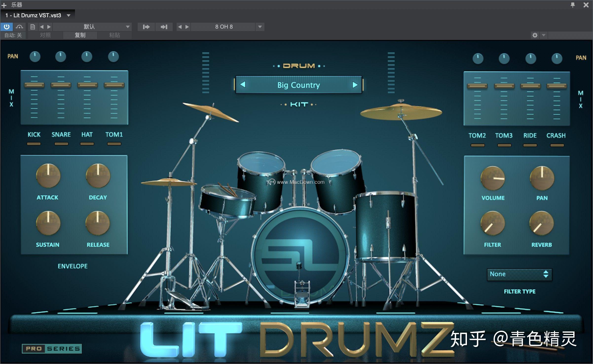Click the left arrow on the Big Country kit selector
Screen dimensions: 593x364
click(x=243, y=85)
